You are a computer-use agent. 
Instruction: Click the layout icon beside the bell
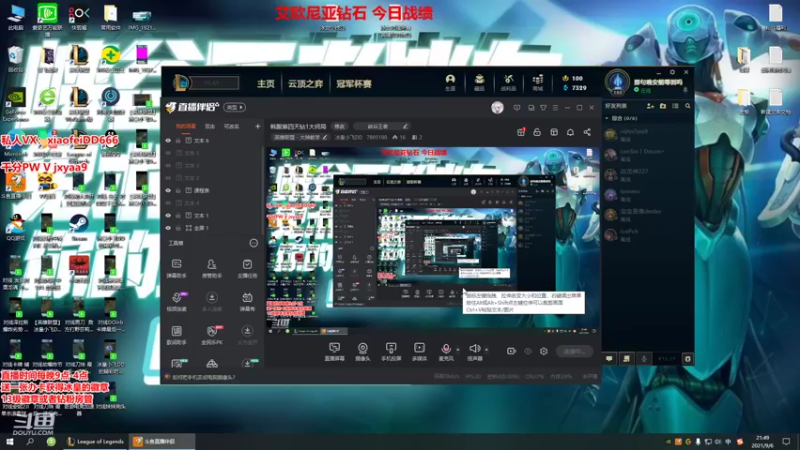tap(554, 132)
